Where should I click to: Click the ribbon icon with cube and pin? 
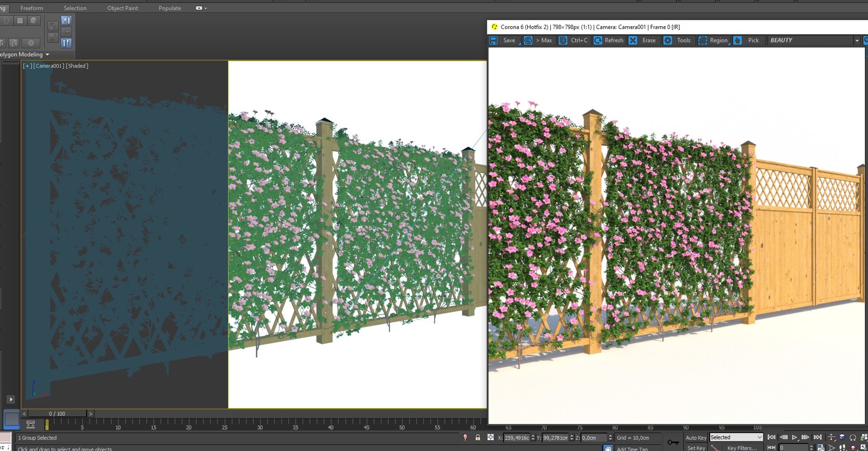click(14, 43)
